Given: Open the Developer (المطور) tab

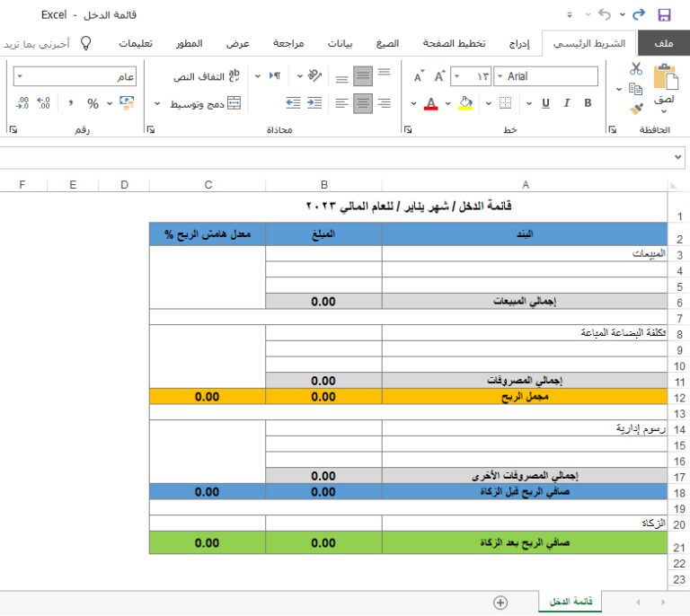Looking at the screenshot, I should point(190,43).
